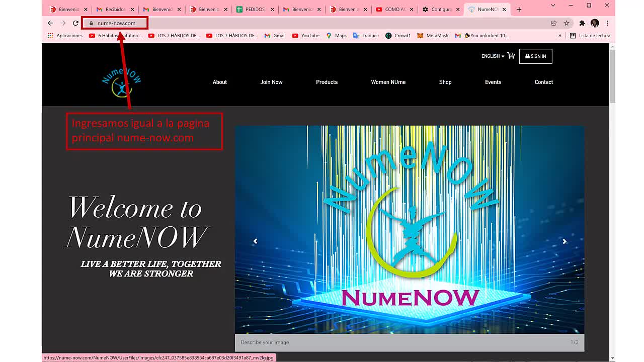The height and width of the screenshot is (362, 644).
Task: Open the Aplicaciones apps shortcut
Action: (65, 36)
